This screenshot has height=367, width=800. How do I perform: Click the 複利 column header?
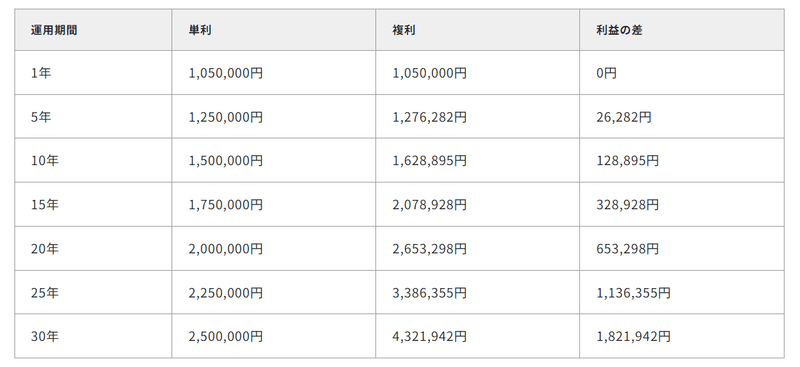tap(478, 30)
